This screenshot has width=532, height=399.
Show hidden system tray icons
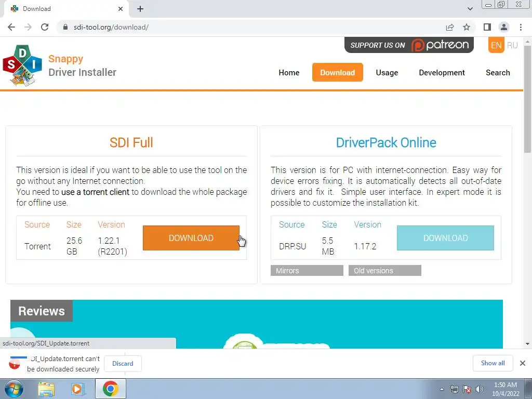(442, 389)
